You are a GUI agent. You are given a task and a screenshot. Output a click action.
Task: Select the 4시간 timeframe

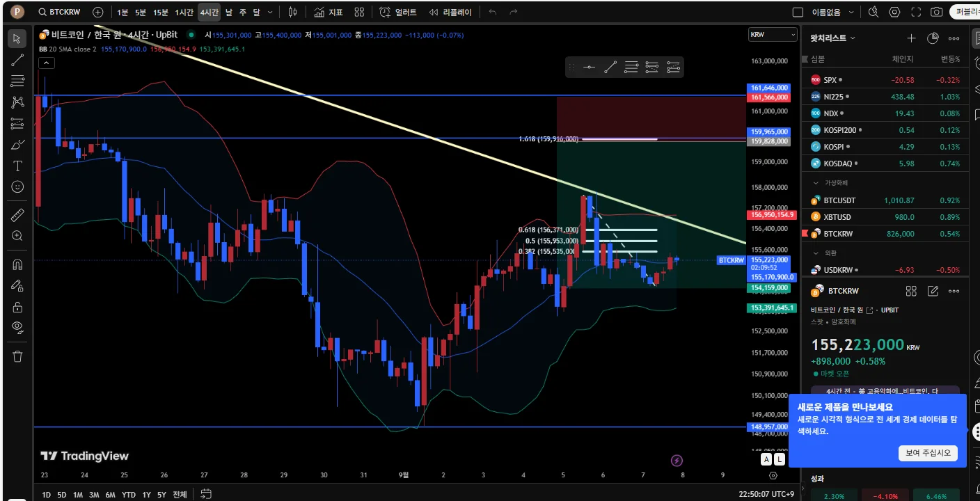coord(209,12)
